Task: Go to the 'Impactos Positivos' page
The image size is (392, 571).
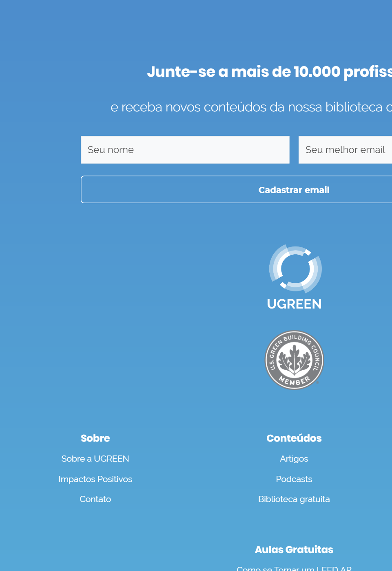Action: click(x=95, y=479)
